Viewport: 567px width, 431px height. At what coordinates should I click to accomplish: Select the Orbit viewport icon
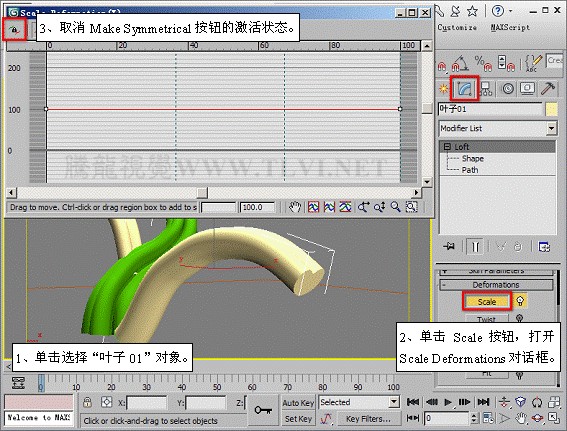[x=537, y=418]
